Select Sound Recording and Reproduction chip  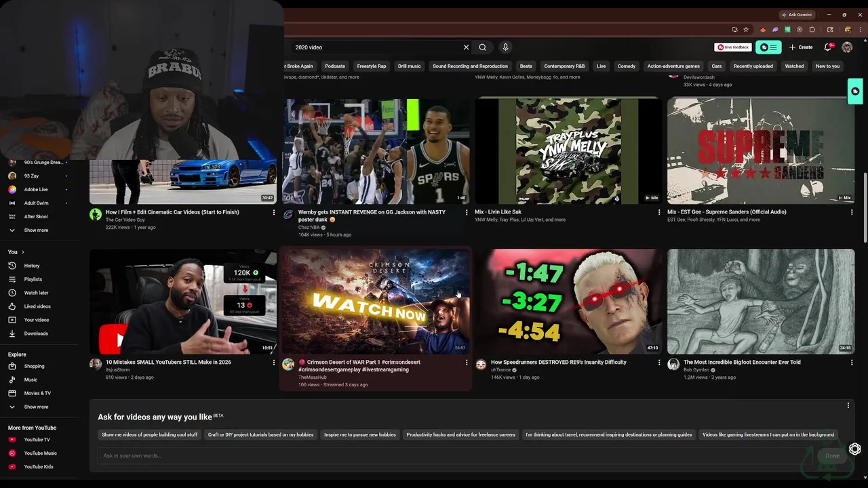coord(470,66)
